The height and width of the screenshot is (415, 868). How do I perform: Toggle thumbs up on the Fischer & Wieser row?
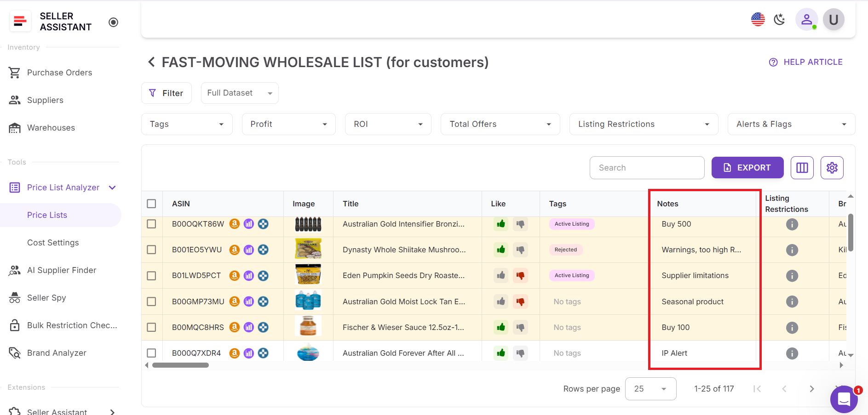pyautogui.click(x=500, y=327)
